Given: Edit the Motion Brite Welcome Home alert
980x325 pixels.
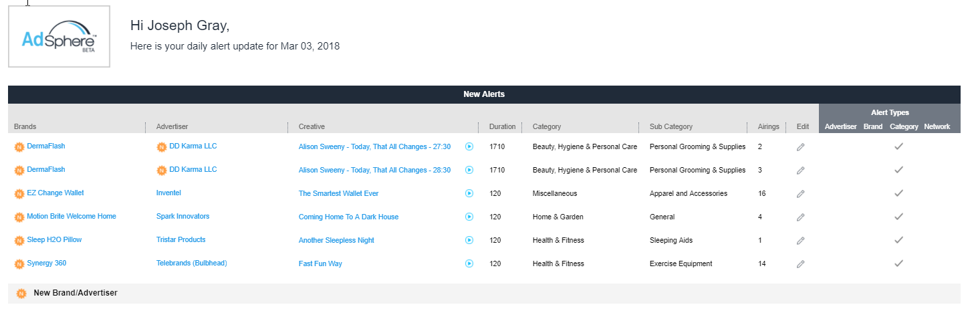Looking at the screenshot, I should (x=801, y=217).
